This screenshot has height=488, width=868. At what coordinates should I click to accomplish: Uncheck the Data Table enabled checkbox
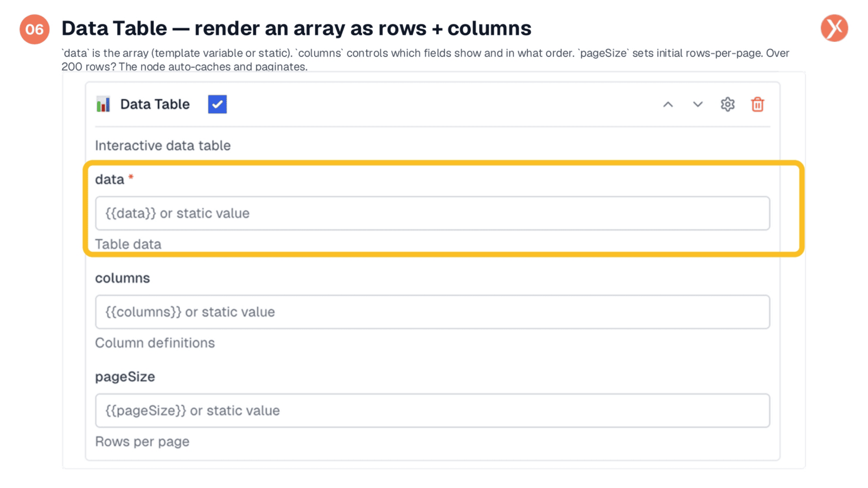tap(218, 104)
